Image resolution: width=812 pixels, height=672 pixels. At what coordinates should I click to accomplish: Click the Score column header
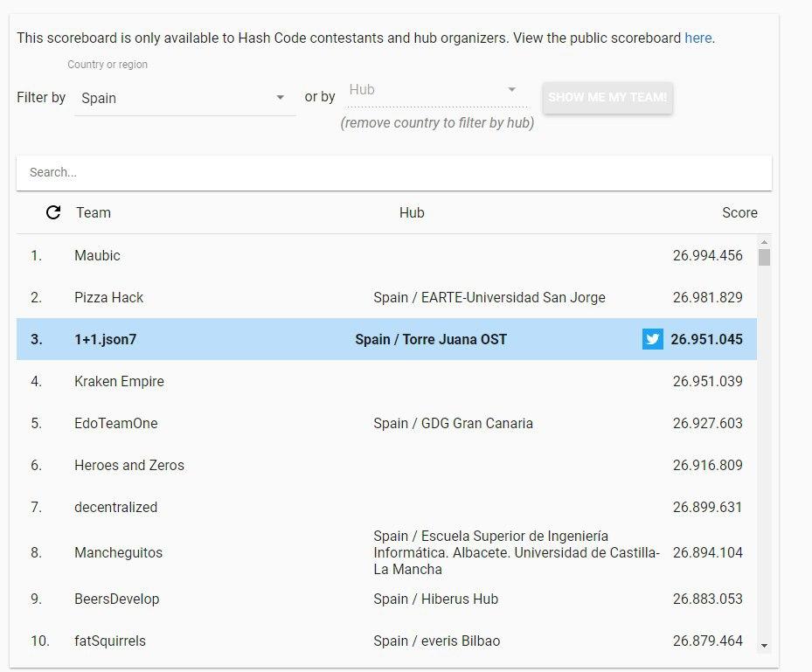[x=739, y=212]
